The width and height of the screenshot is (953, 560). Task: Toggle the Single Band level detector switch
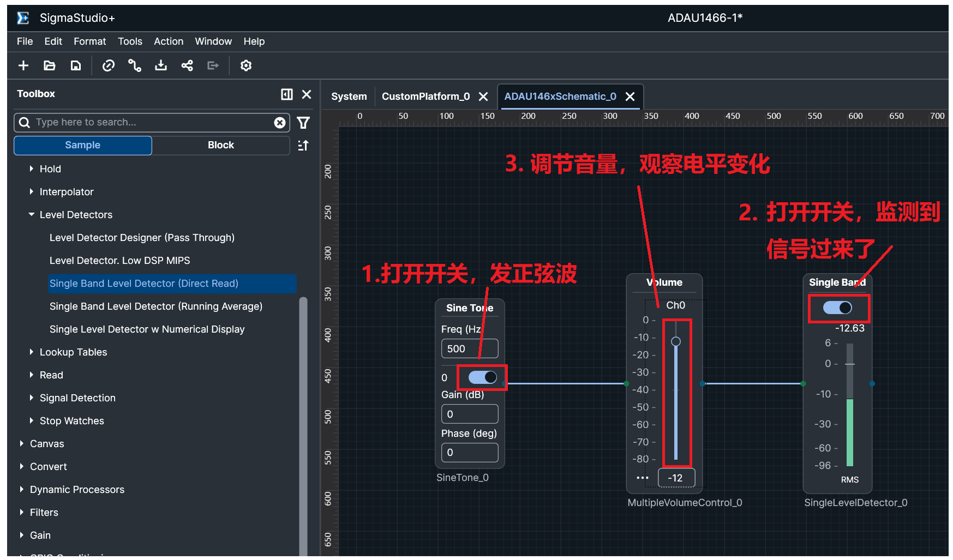click(837, 308)
